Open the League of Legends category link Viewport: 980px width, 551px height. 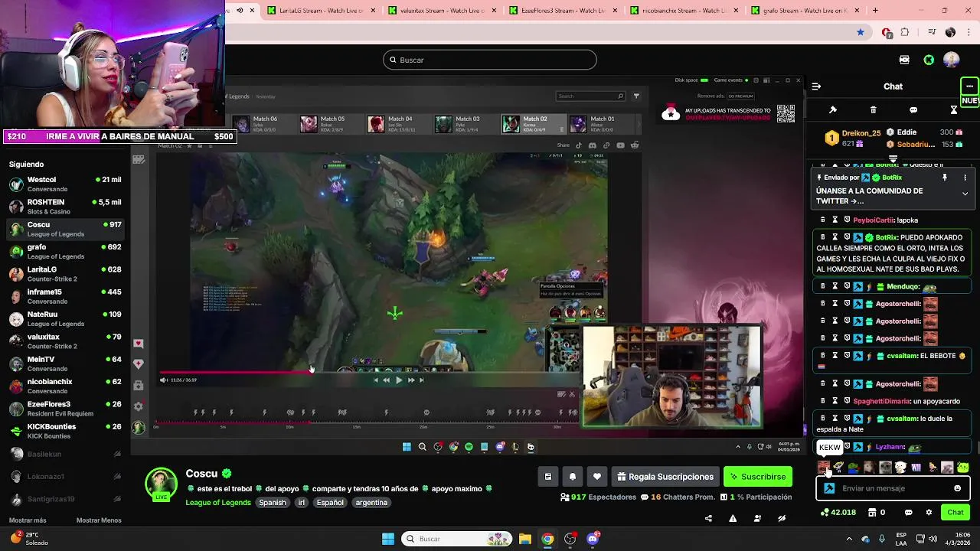click(218, 503)
